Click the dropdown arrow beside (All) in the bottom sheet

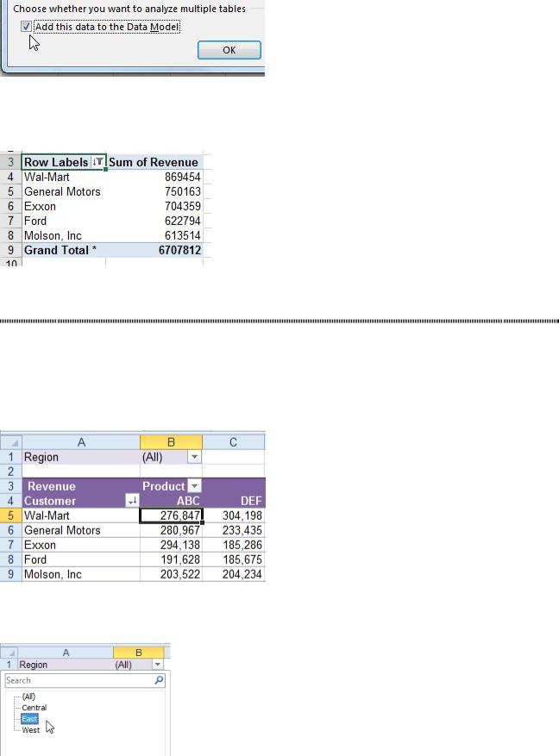tap(157, 665)
